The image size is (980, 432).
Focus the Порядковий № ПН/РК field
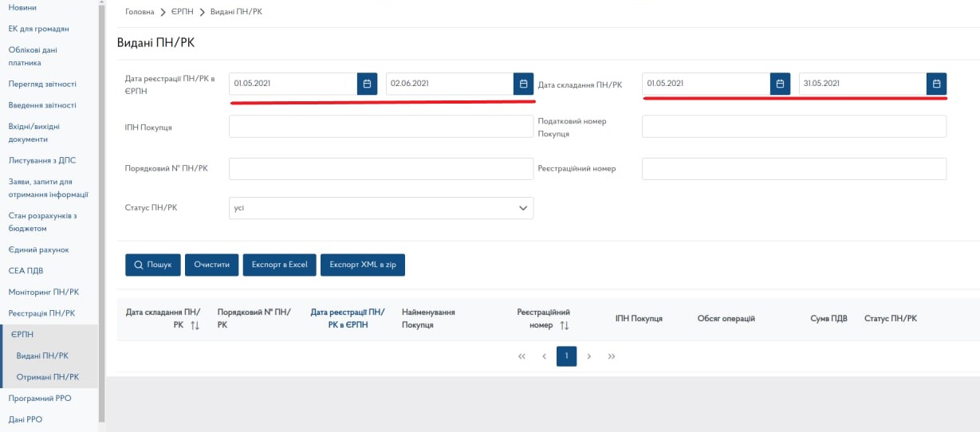tap(381, 169)
